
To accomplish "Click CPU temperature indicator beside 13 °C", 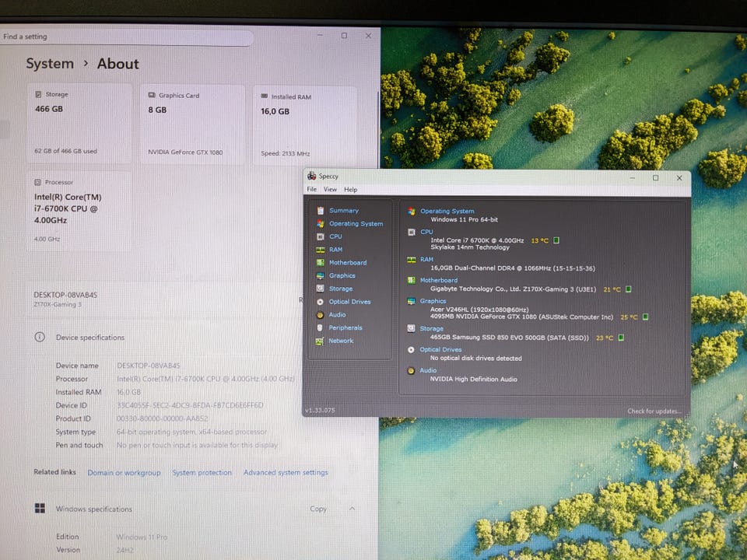I will (x=556, y=240).
